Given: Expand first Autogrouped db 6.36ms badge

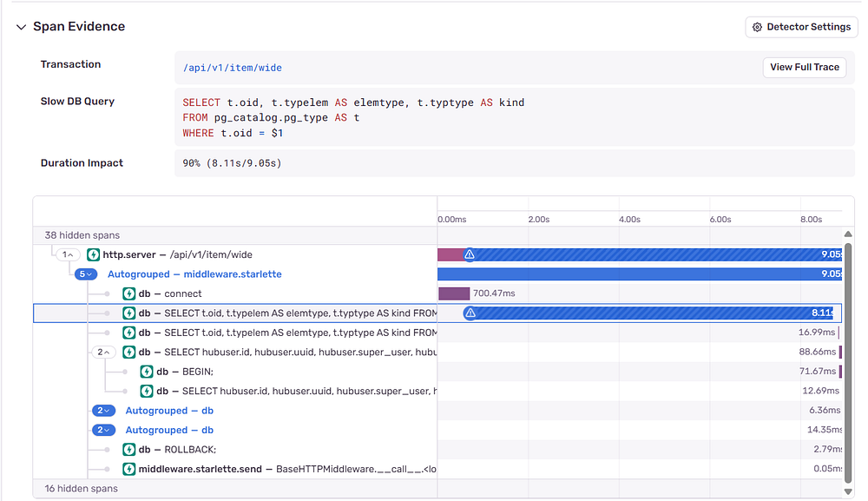Looking at the screenshot, I should pos(103,411).
